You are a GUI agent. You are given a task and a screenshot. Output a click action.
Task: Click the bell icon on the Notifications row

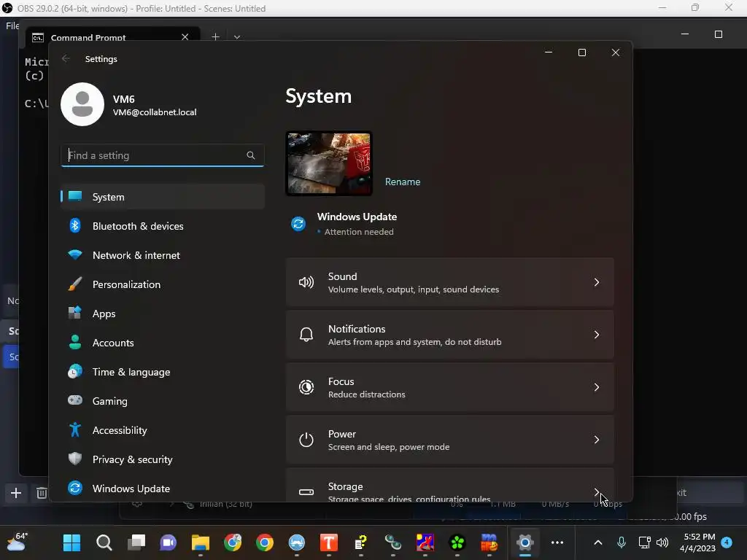point(306,335)
